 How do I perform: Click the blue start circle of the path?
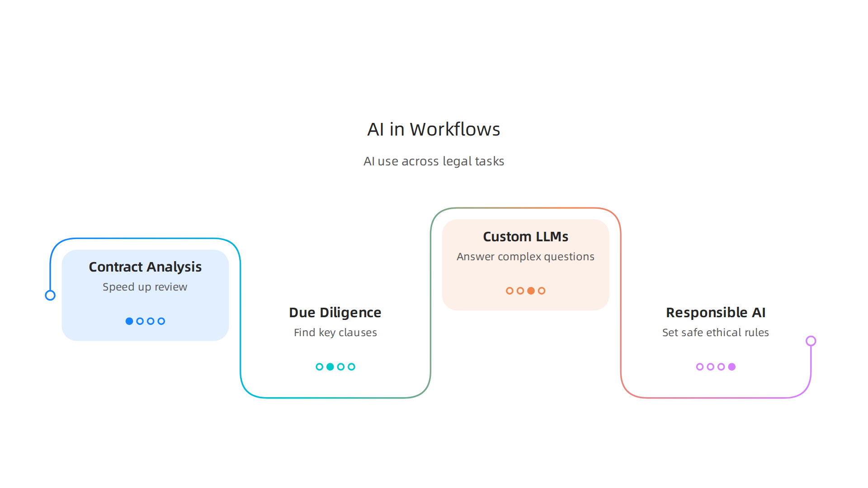click(x=50, y=296)
